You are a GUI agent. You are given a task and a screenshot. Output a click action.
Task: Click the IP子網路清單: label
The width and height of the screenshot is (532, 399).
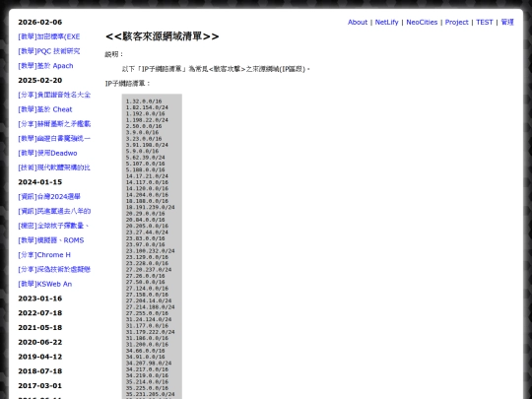pyautogui.click(x=127, y=84)
